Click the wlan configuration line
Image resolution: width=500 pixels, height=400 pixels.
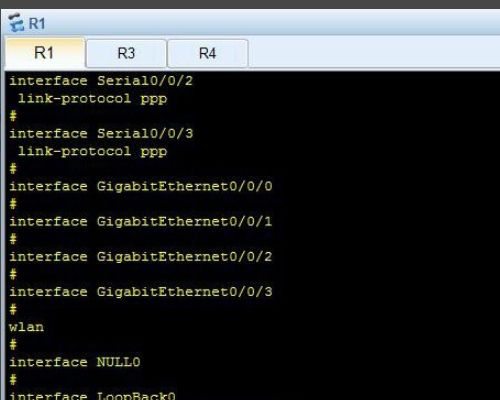click(x=26, y=327)
